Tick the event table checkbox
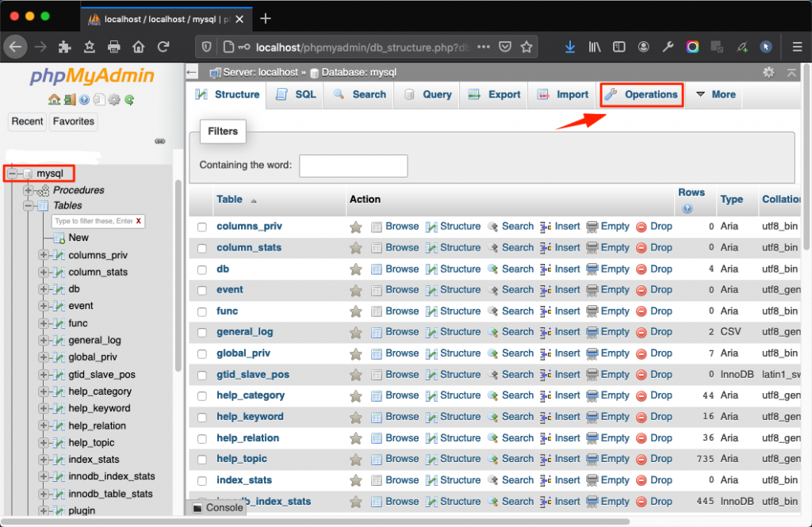 tap(202, 290)
